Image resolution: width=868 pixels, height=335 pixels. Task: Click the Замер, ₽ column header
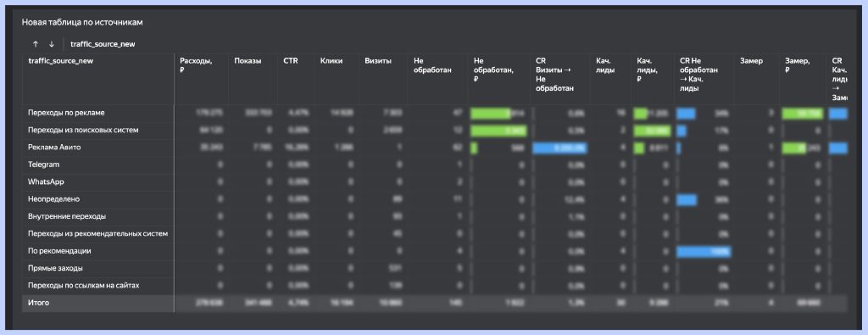click(798, 65)
